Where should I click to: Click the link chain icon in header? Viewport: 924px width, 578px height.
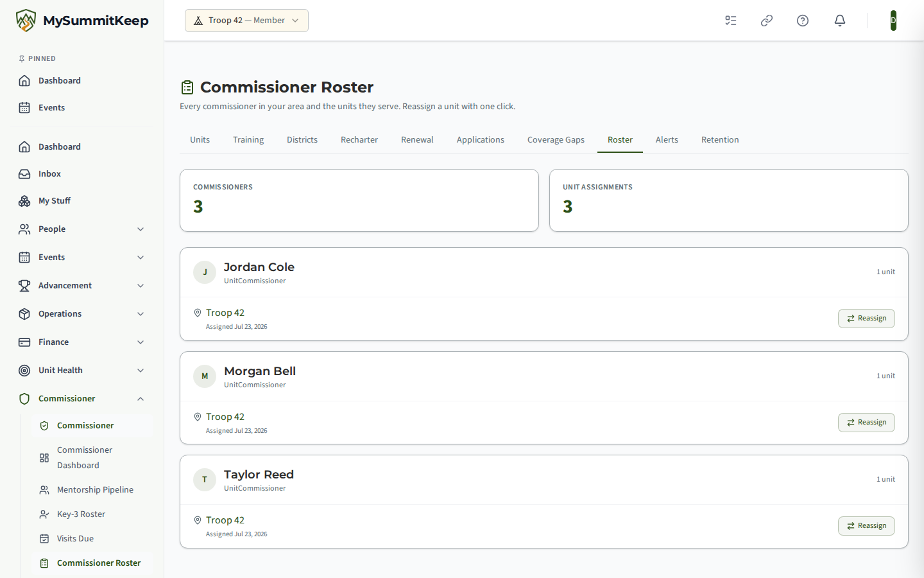click(x=767, y=21)
